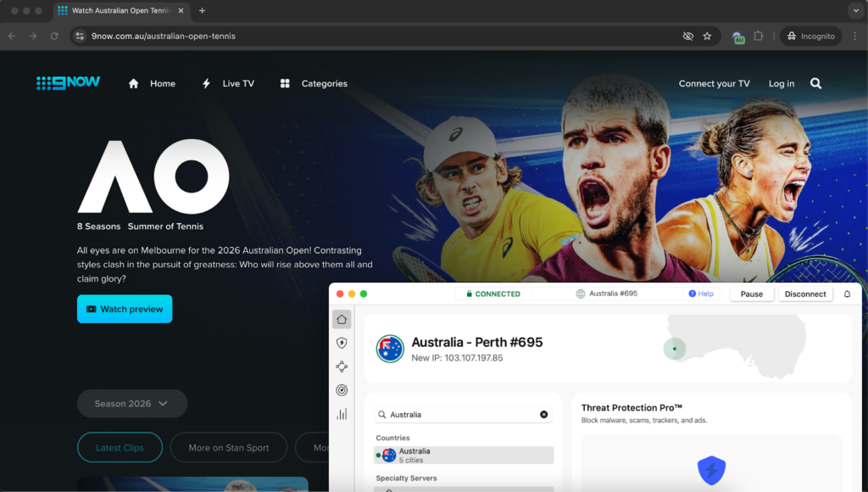Click the Australia flag next to Perth #695
The image size is (868, 492).
click(x=390, y=349)
